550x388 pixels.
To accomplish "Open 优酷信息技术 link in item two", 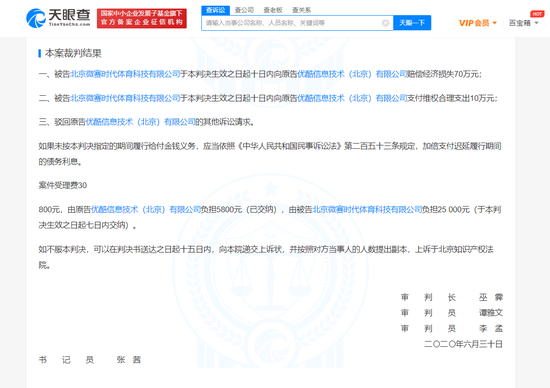I will click(x=352, y=98).
